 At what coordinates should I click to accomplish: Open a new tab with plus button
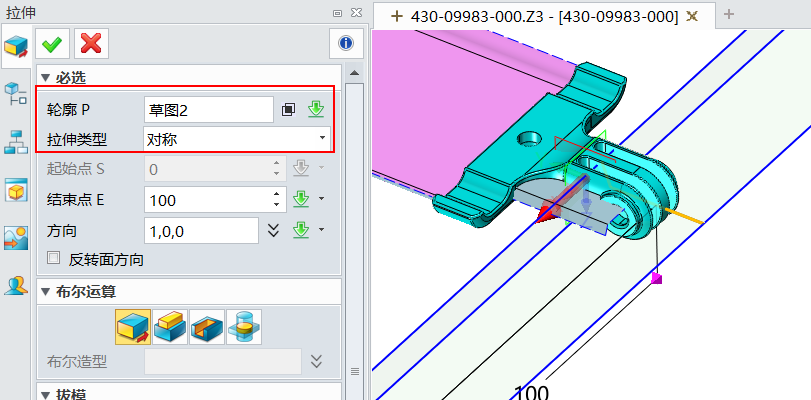[x=729, y=14]
